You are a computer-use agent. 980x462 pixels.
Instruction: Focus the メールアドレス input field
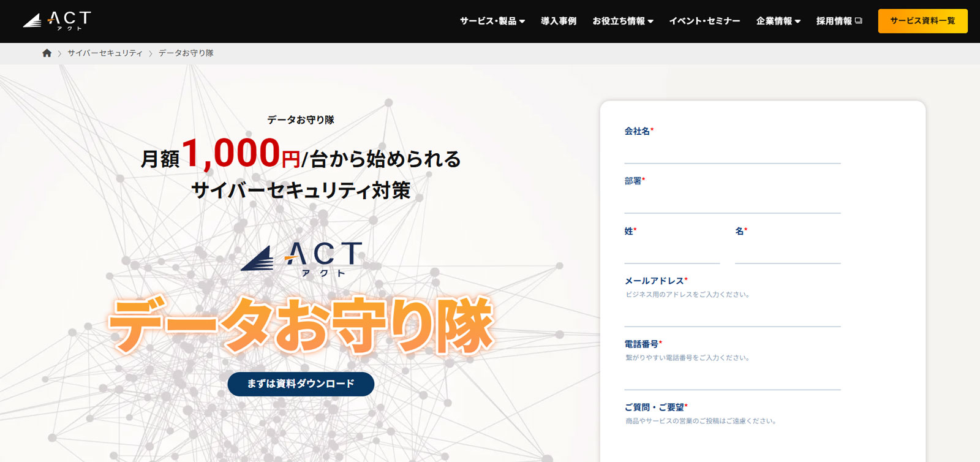coord(733,315)
